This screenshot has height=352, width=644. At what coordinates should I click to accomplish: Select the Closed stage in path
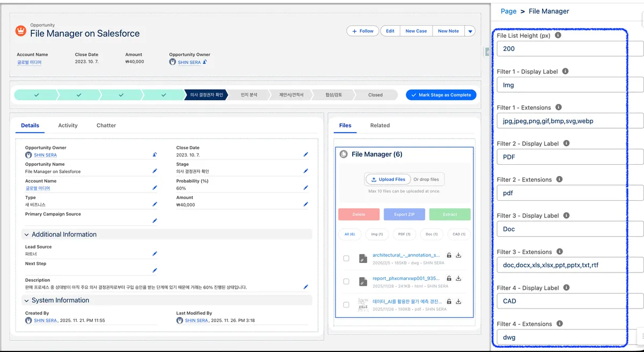tap(375, 95)
